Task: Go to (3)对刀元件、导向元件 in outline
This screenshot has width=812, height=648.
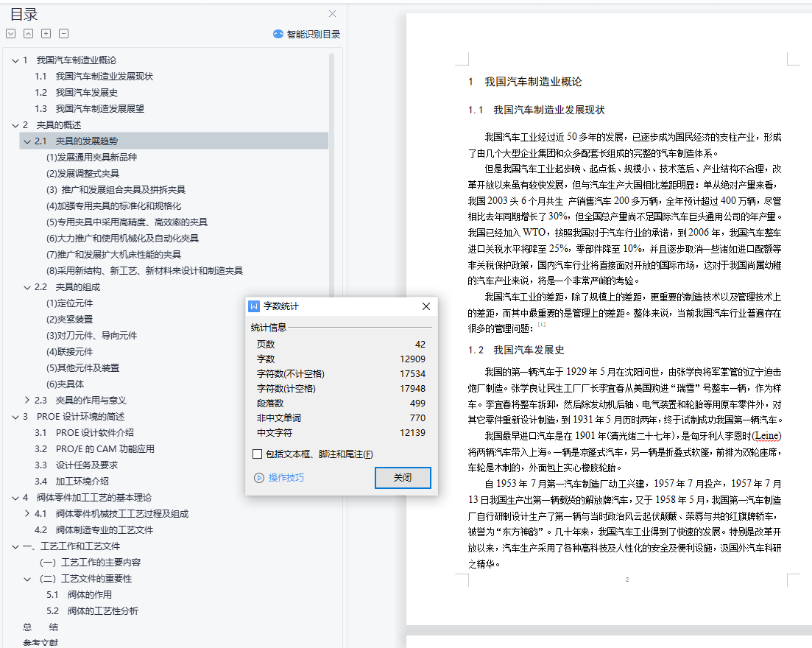Action: (91, 336)
